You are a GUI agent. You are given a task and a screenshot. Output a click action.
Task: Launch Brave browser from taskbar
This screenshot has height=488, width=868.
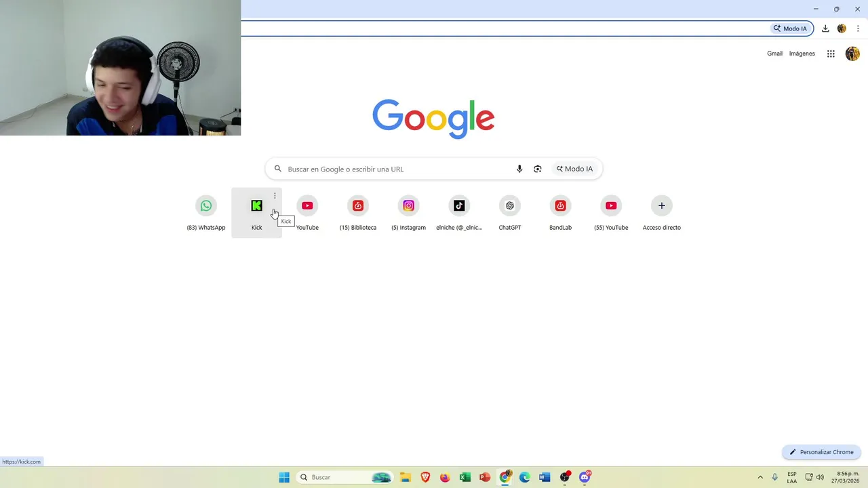425,477
